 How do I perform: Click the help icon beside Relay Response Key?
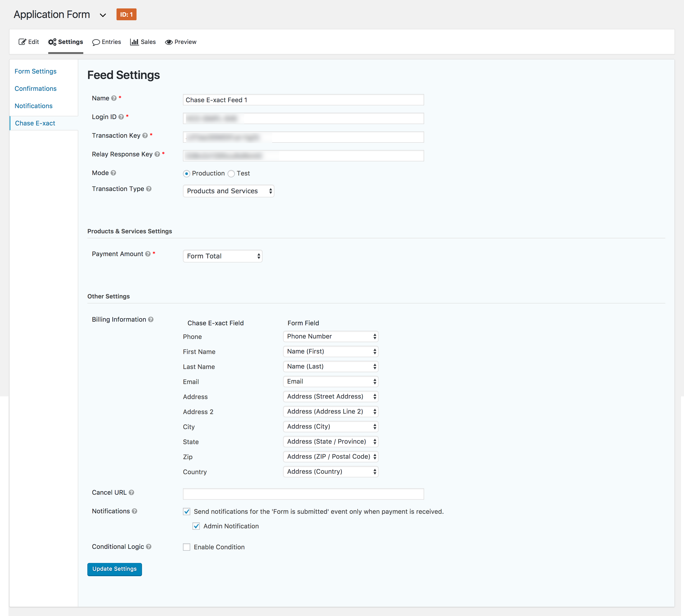pyautogui.click(x=157, y=154)
